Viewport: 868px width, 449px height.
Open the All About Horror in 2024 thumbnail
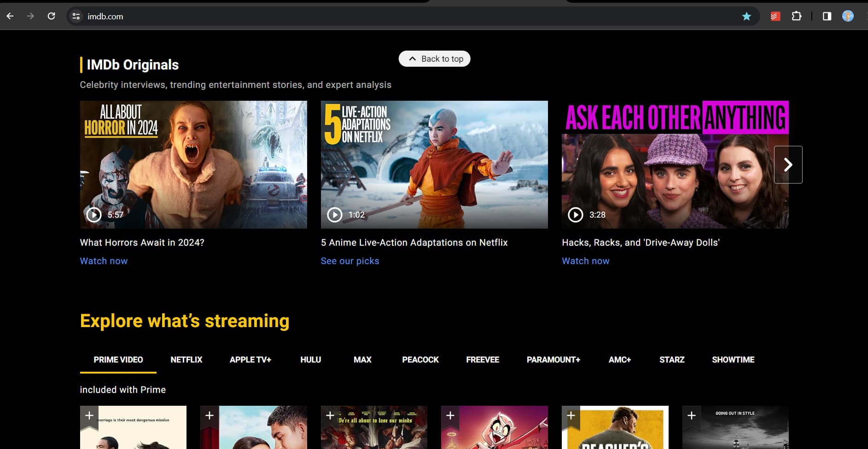coord(193,165)
